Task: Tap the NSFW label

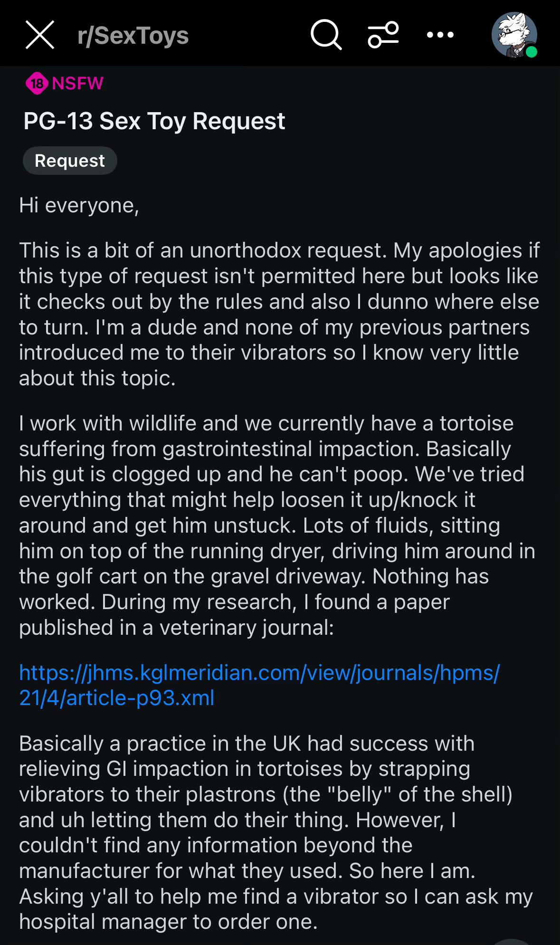Action: pos(78,84)
